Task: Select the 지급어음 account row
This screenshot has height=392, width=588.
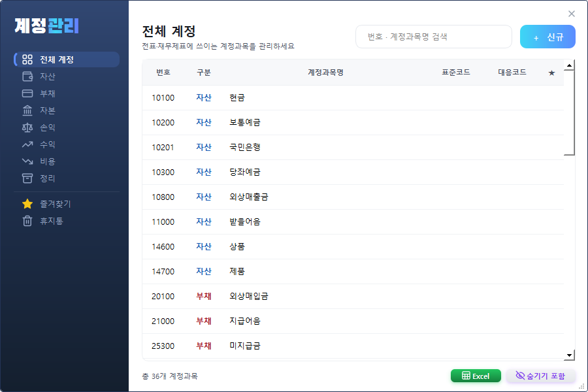Action: tap(353, 321)
